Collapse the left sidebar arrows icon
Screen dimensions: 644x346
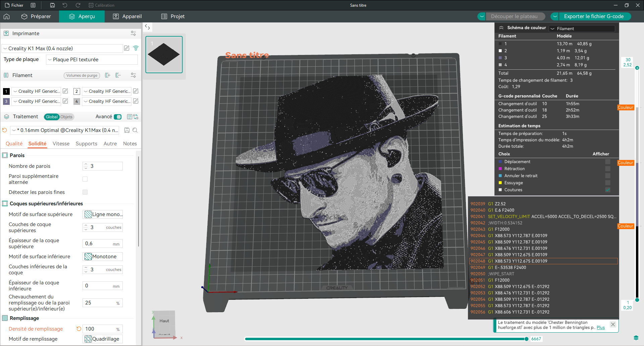click(147, 27)
